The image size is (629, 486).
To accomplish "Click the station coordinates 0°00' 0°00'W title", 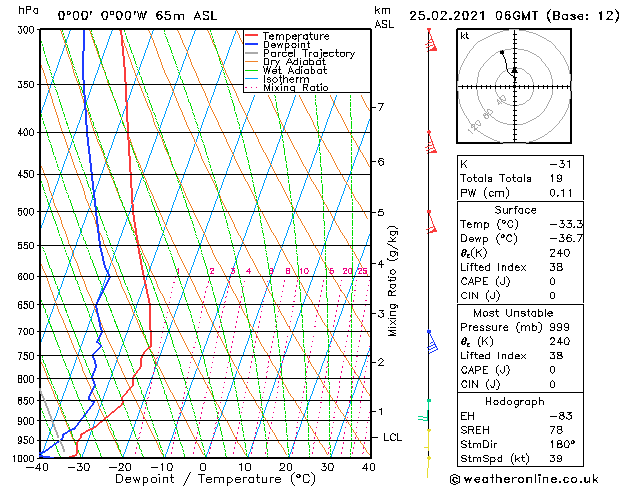I will click(103, 16).
